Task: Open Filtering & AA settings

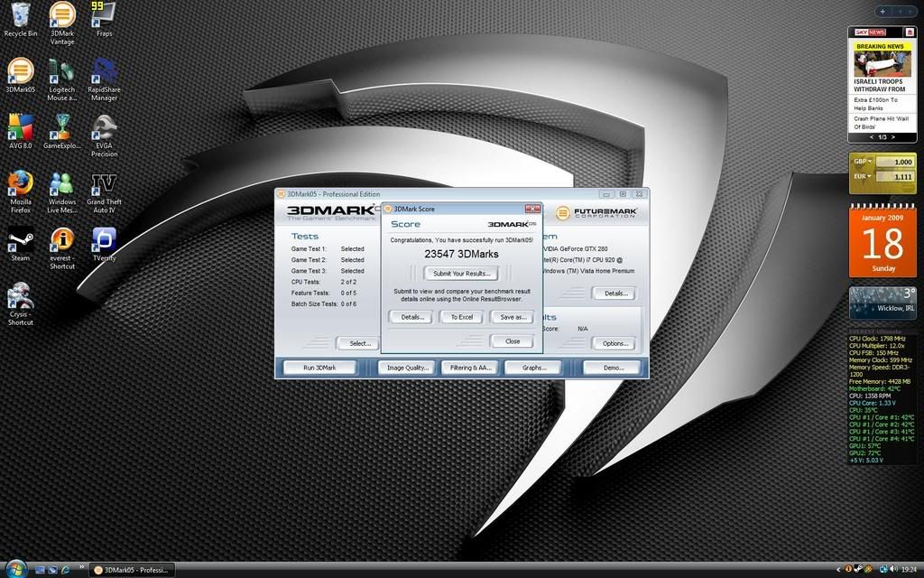Action: coord(470,368)
